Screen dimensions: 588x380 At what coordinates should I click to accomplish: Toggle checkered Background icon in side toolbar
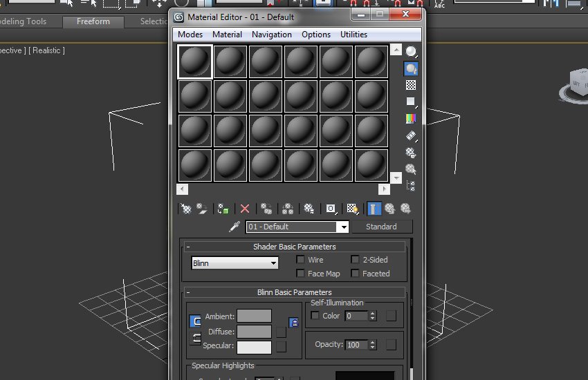point(411,85)
